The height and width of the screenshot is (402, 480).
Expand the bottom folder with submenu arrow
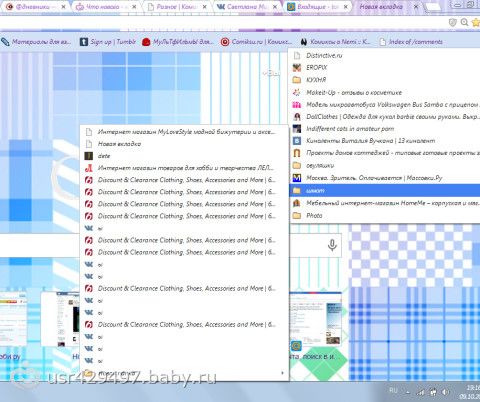[184, 373]
